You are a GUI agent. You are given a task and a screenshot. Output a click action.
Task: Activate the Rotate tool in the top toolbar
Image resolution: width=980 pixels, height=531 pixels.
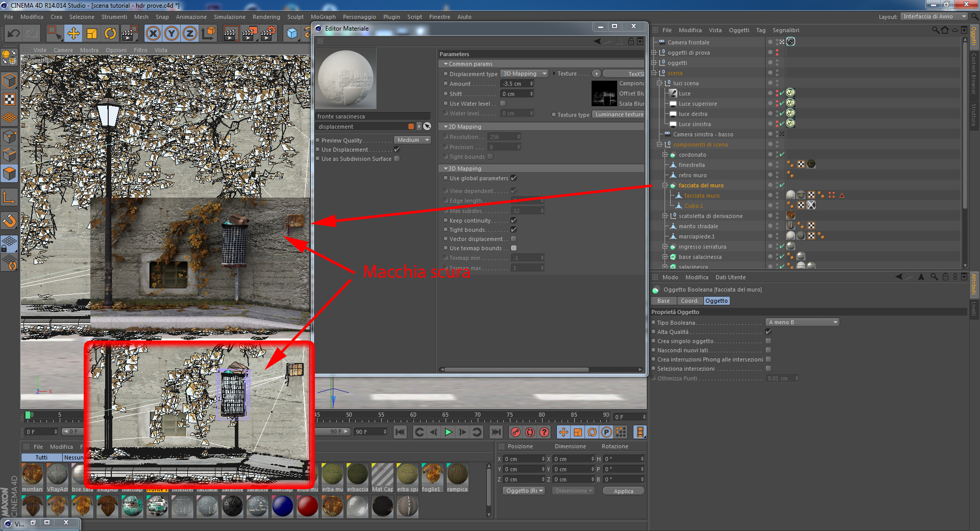[x=110, y=34]
